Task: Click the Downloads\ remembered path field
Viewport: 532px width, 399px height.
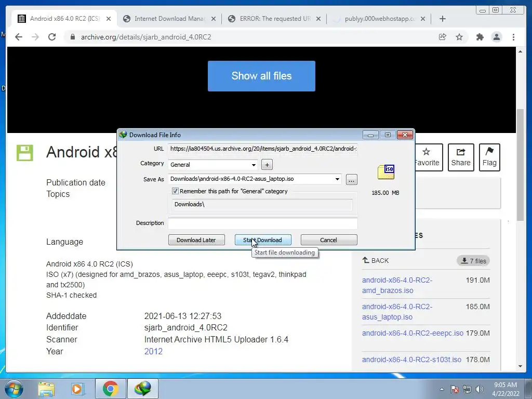Action: tap(262, 204)
